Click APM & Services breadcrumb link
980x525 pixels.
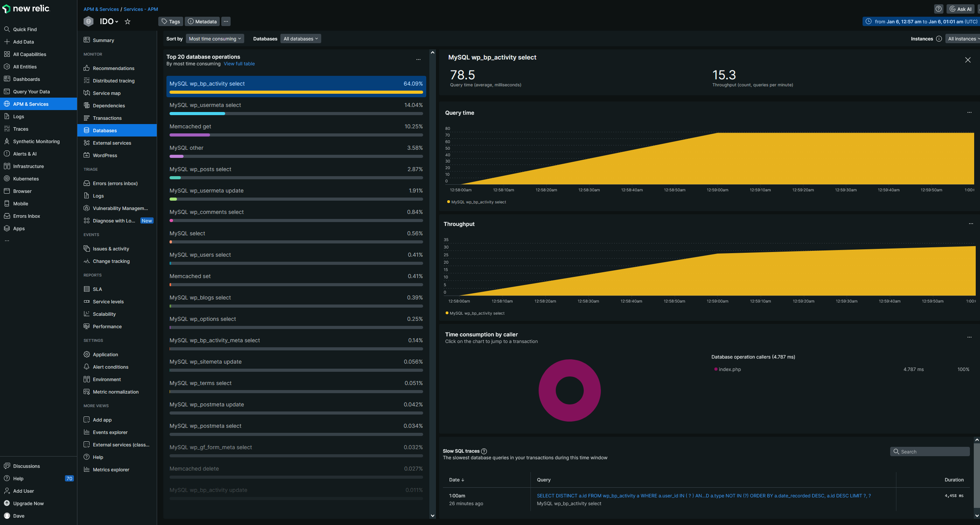(x=101, y=9)
